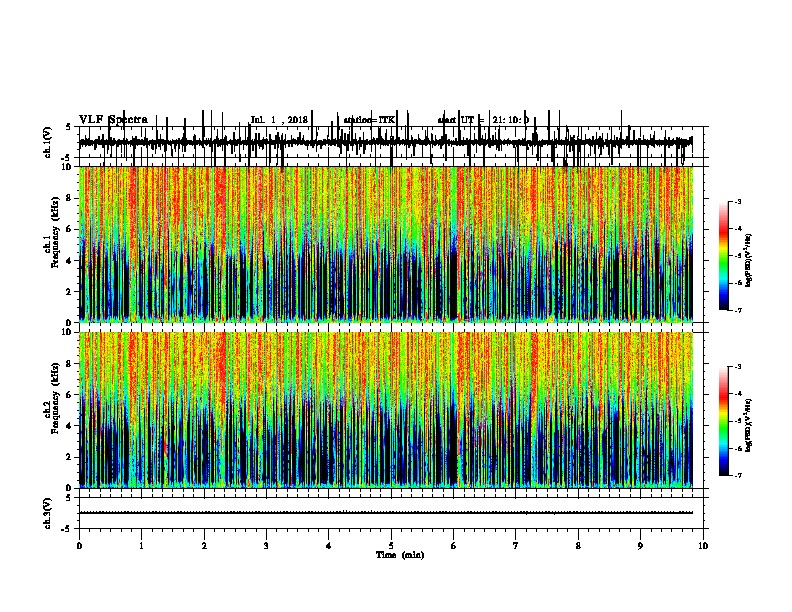Viewport: 792px width, 612px height.
Task: Click time axis tick label 2
Action: 204,546
